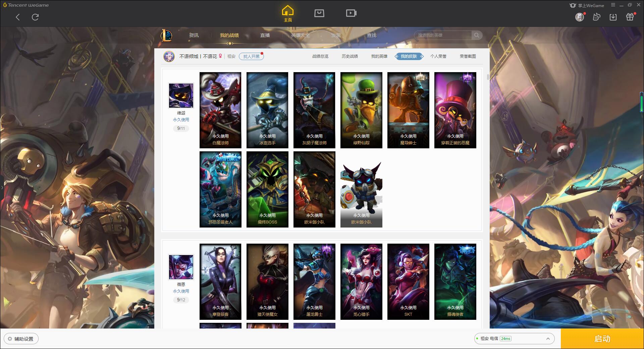Open the 摄魂使者 skin card
Screen dimensions: 644x349
455,282
